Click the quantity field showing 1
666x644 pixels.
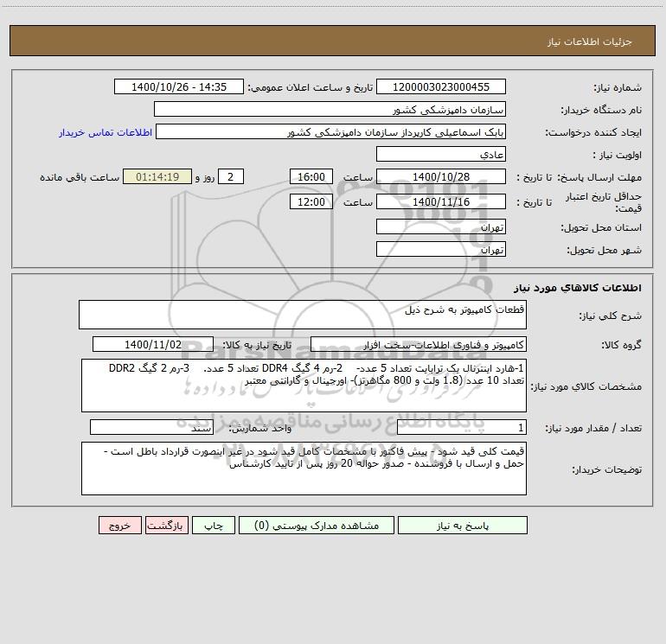462,428
